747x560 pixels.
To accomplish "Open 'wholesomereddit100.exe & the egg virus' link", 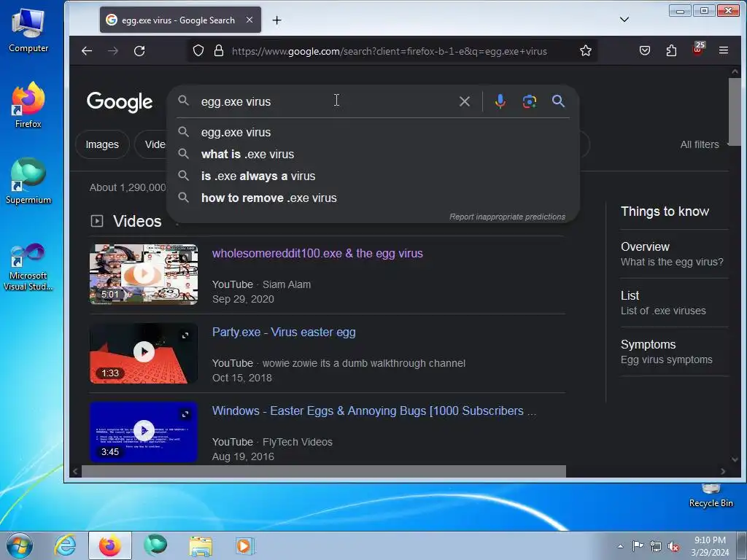I will (317, 253).
